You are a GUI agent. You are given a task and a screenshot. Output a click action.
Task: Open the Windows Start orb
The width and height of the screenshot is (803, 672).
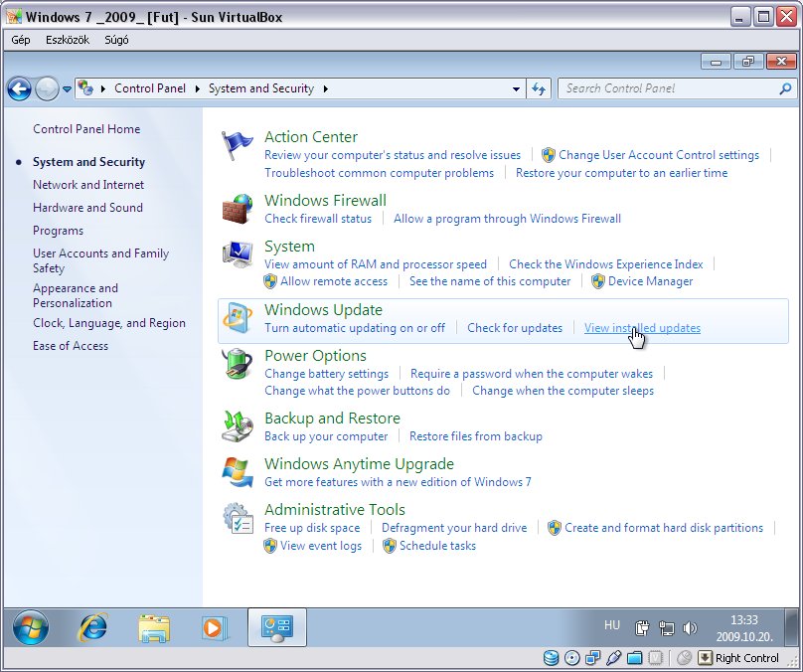31,627
